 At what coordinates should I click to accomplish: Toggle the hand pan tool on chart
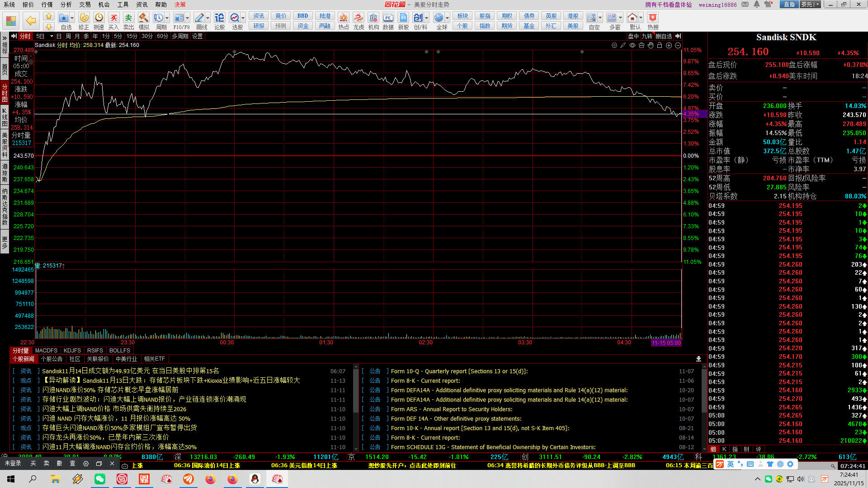point(651,45)
